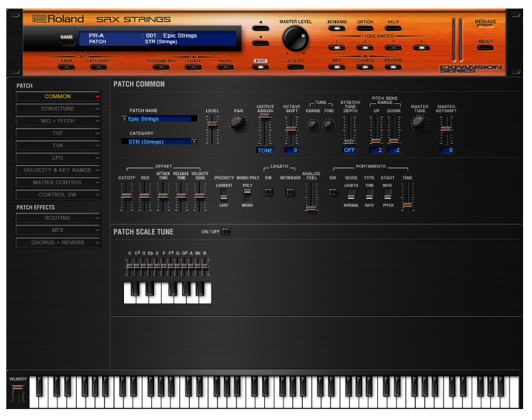
Task: Click the Master Tune knob
Action: pyautogui.click(x=419, y=123)
